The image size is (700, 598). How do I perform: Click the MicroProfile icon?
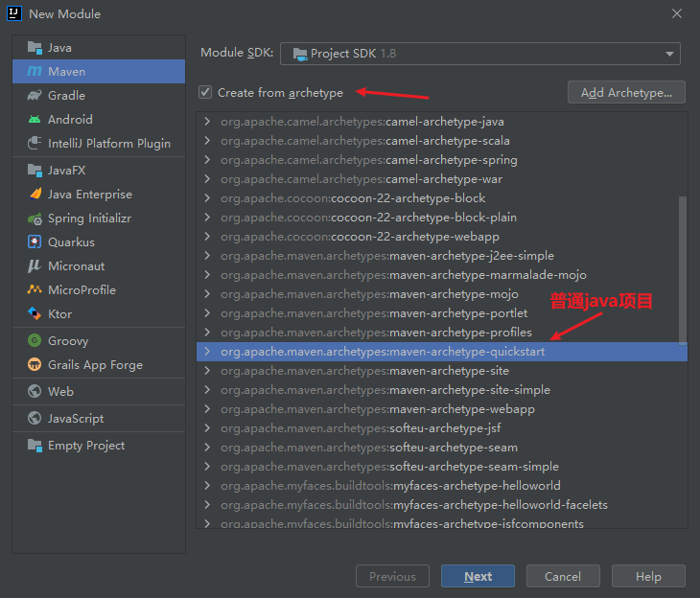point(35,289)
